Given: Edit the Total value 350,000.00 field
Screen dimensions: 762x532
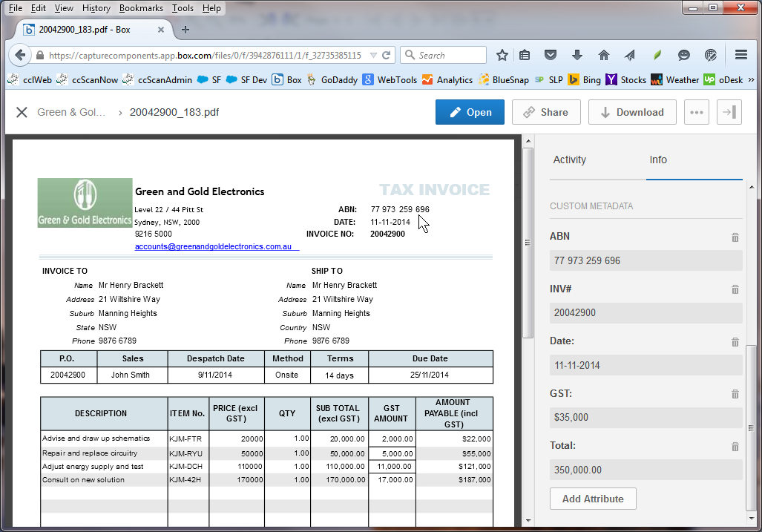Looking at the screenshot, I should point(646,470).
